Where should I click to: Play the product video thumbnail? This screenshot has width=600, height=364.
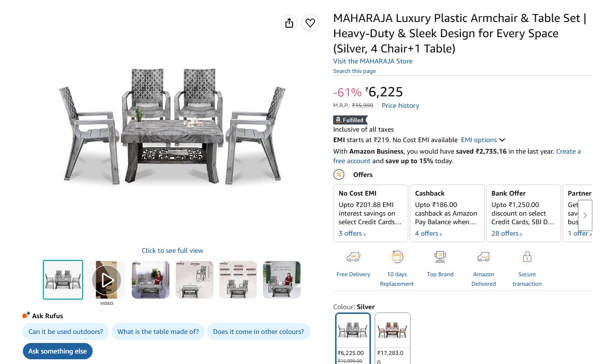[107, 280]
